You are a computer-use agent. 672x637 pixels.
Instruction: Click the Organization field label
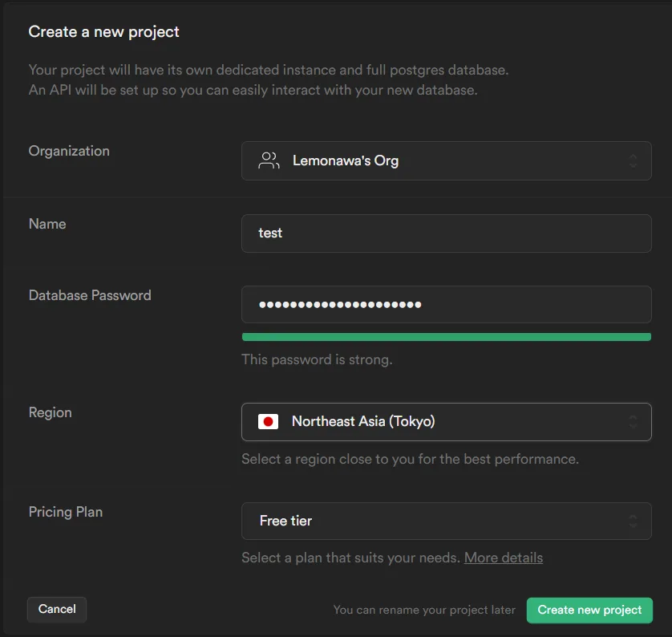(x=69, y=152)
